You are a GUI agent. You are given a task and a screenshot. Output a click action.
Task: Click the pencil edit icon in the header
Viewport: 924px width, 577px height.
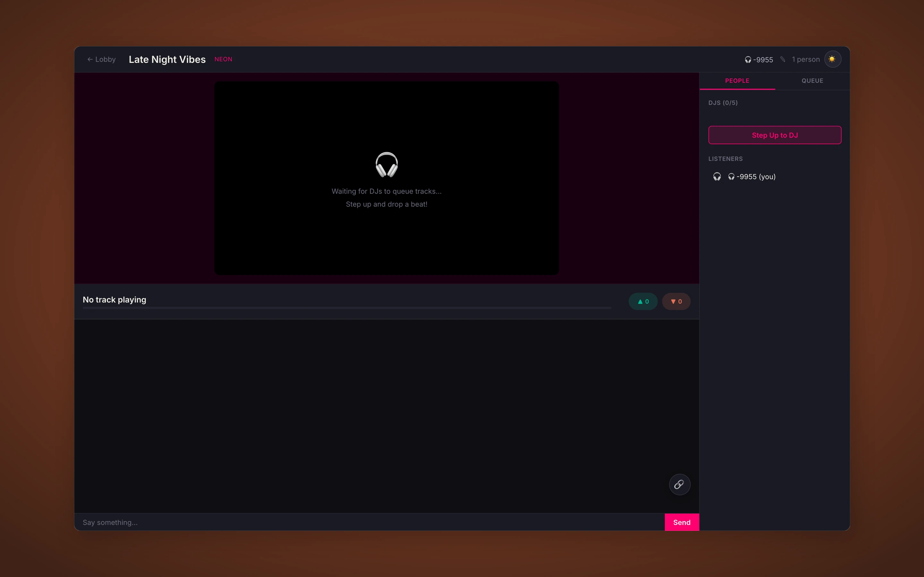click(x=783, y=60)
